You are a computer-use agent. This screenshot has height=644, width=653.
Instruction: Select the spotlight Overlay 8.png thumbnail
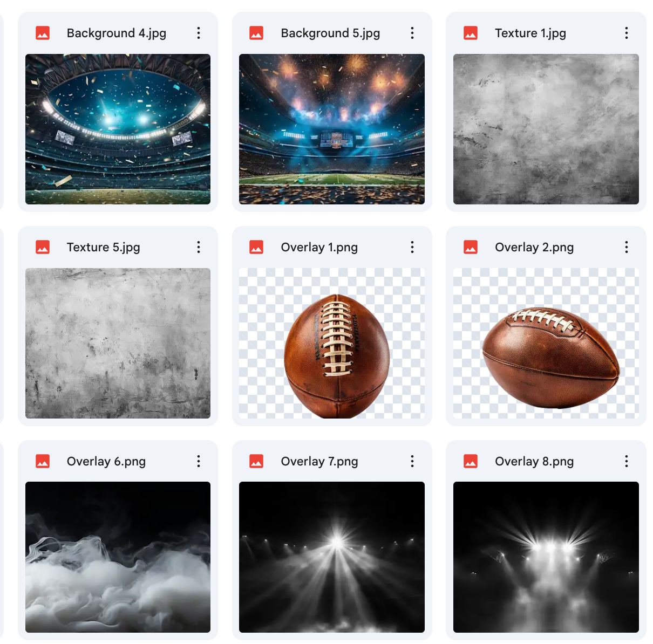pos(546,557)
